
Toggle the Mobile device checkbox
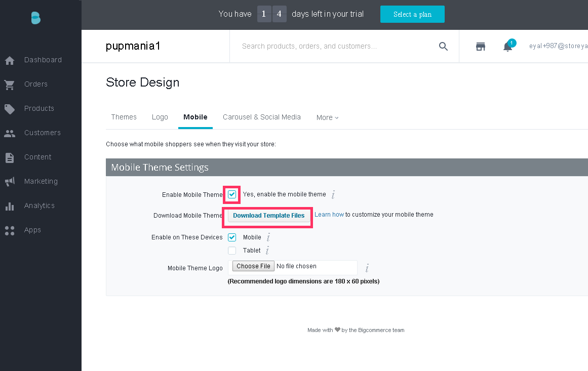pos(232,237)
